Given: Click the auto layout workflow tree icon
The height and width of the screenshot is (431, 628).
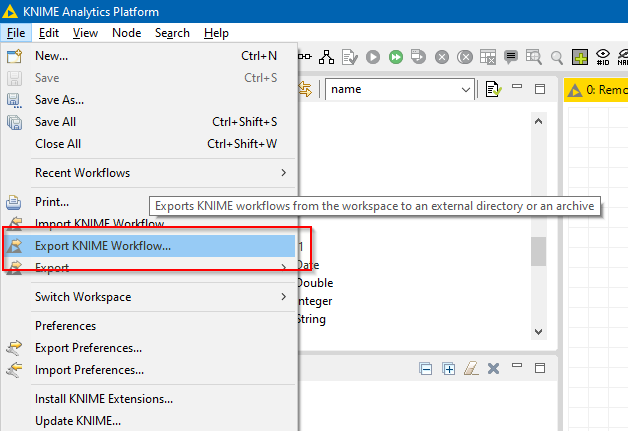Looking at the screenshot, I should tap(326, 57).
